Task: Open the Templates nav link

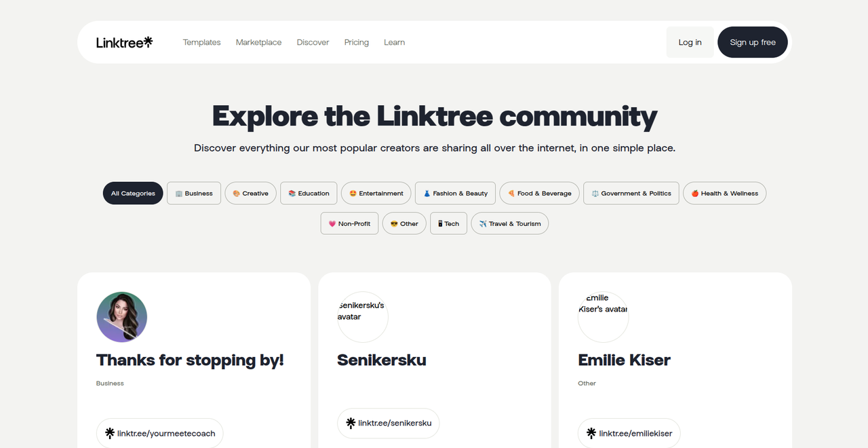Action: point(202,42)
